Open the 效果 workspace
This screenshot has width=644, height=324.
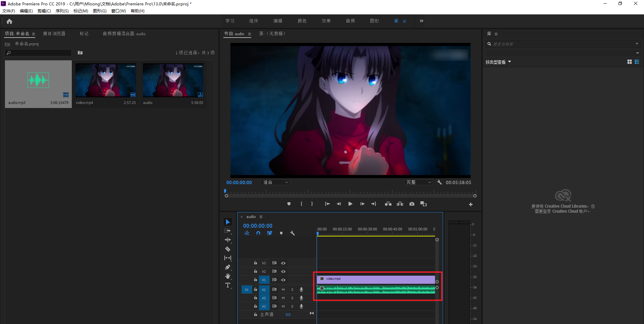pos(326,21)
